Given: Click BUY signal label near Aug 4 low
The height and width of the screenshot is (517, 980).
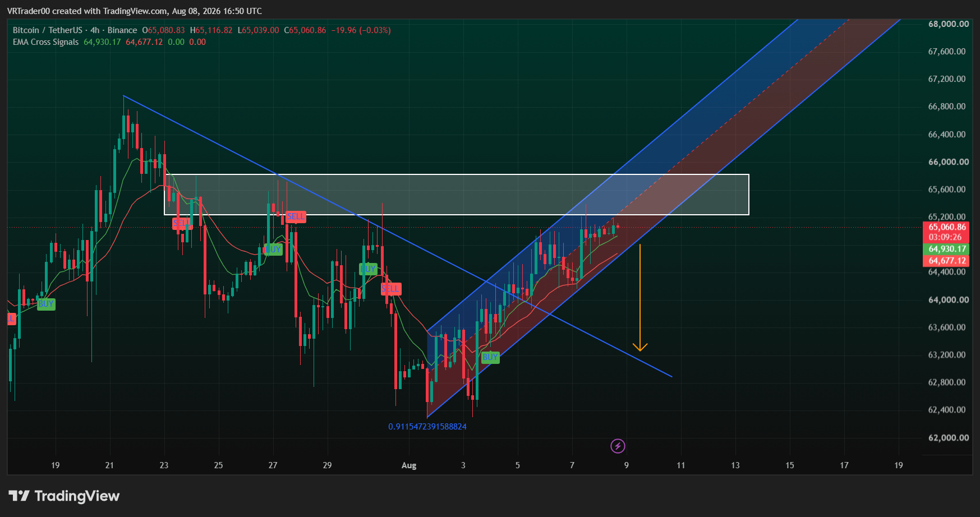Looking at the screenshot, I should 490,357.
